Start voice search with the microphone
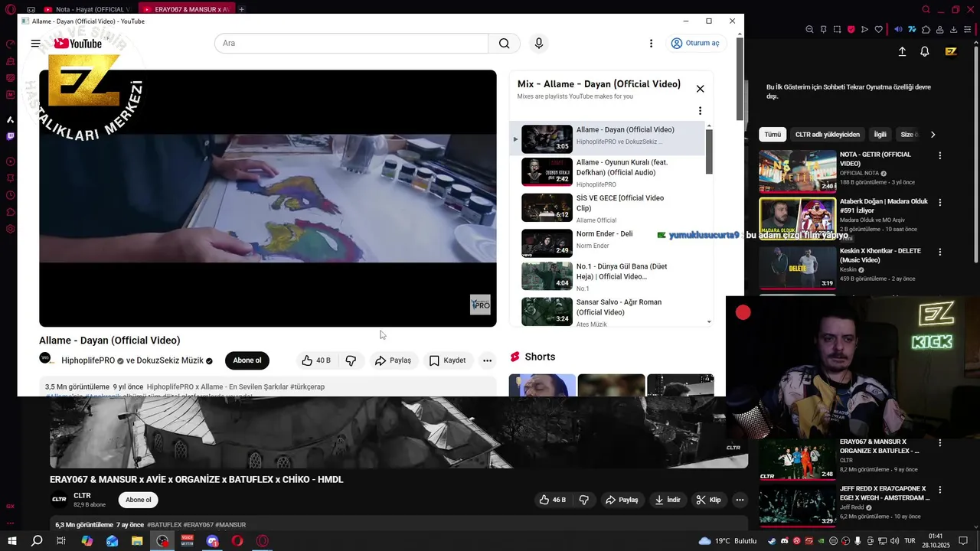Viewport: 980px width, 551px height. pyautogui.click(x=539, y=44)
